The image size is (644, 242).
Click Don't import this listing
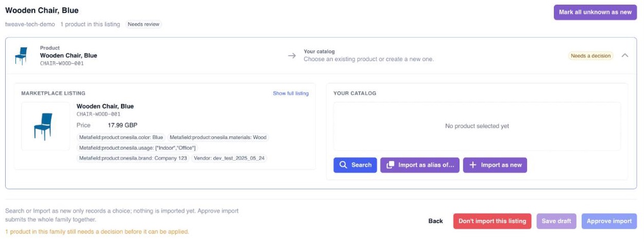(492, 221)
